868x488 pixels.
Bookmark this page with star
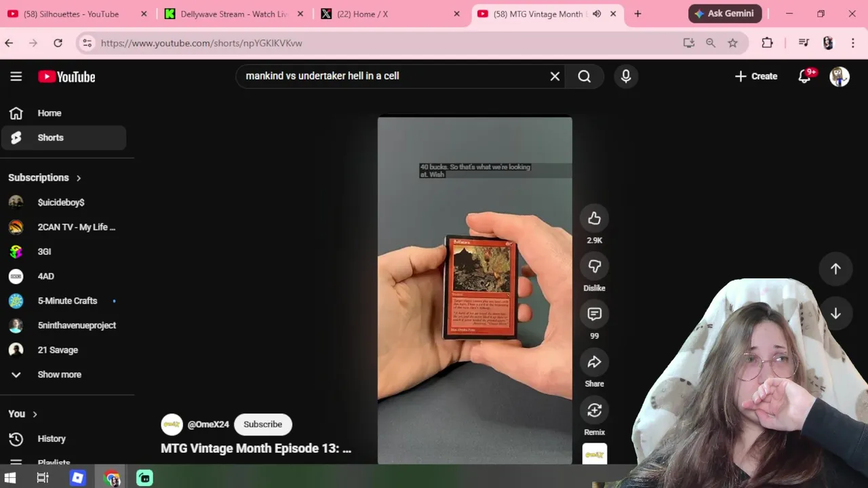tap(732, 43)
